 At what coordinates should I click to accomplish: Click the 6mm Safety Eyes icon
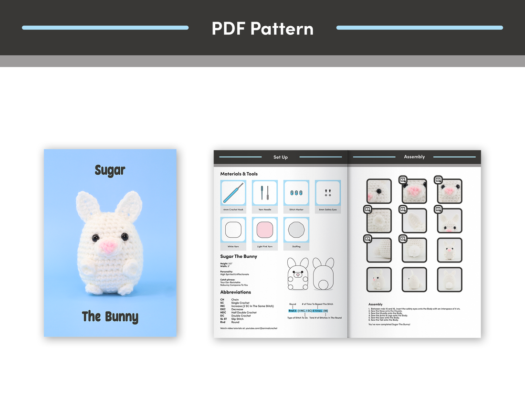point(328,193)
